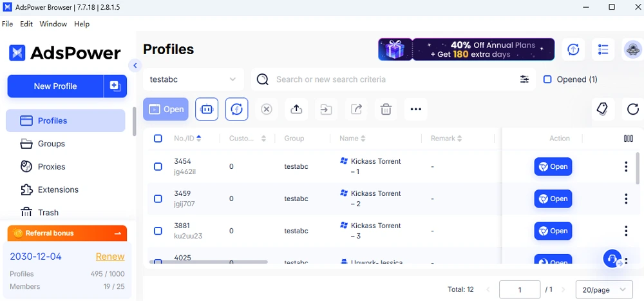Open the Edit menu
Image resolution: width=644 pixels, height=301 pixels.
click(26, 24)
